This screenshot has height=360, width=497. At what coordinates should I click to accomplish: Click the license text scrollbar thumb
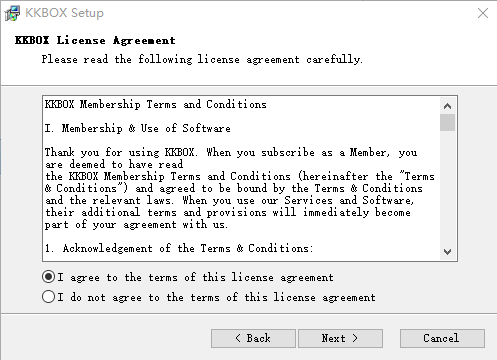(x=447, y=122)
